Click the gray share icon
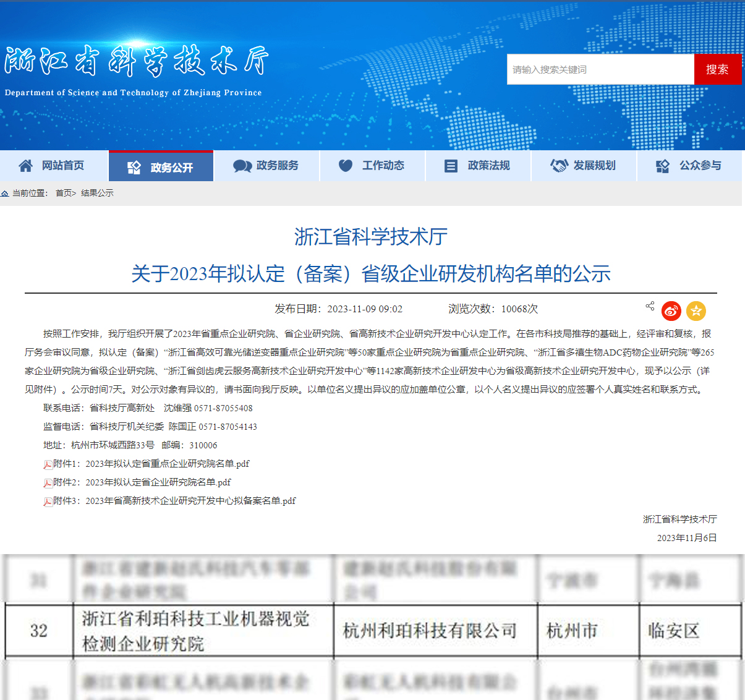Viewport: 745px width, 700px height. (x=650, y=306)
